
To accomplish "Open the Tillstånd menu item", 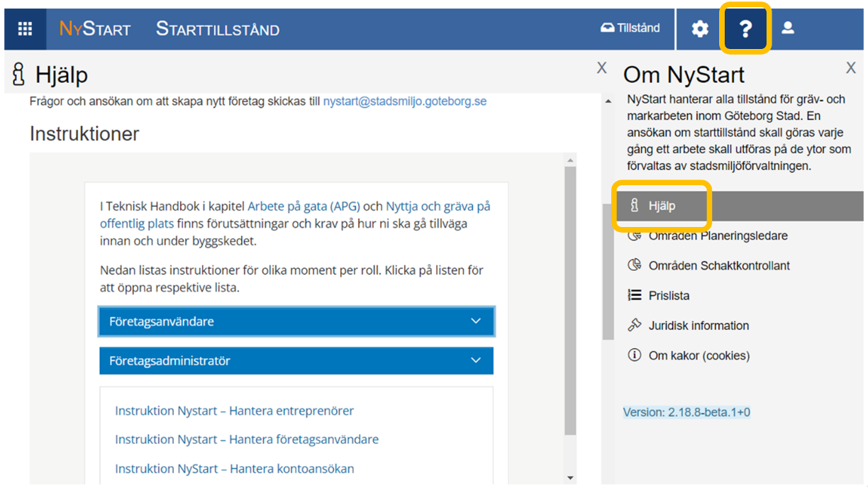I will [x=630, y=28].
